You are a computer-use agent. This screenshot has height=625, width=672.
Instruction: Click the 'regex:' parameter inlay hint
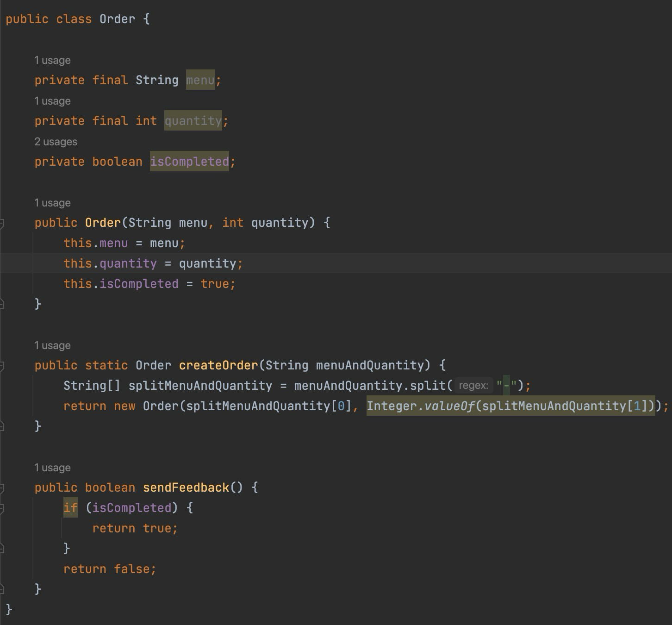pyautogui.click(x=473, y=386)
